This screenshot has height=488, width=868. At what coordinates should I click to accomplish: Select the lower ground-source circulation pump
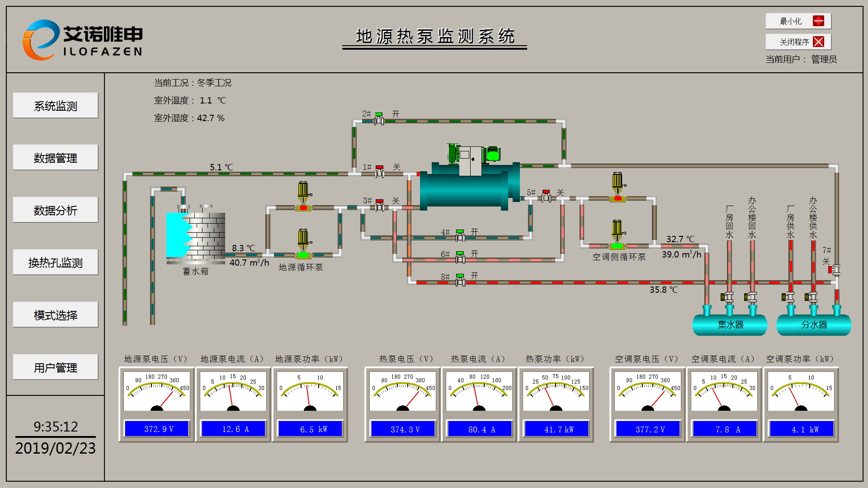point(303,244)
